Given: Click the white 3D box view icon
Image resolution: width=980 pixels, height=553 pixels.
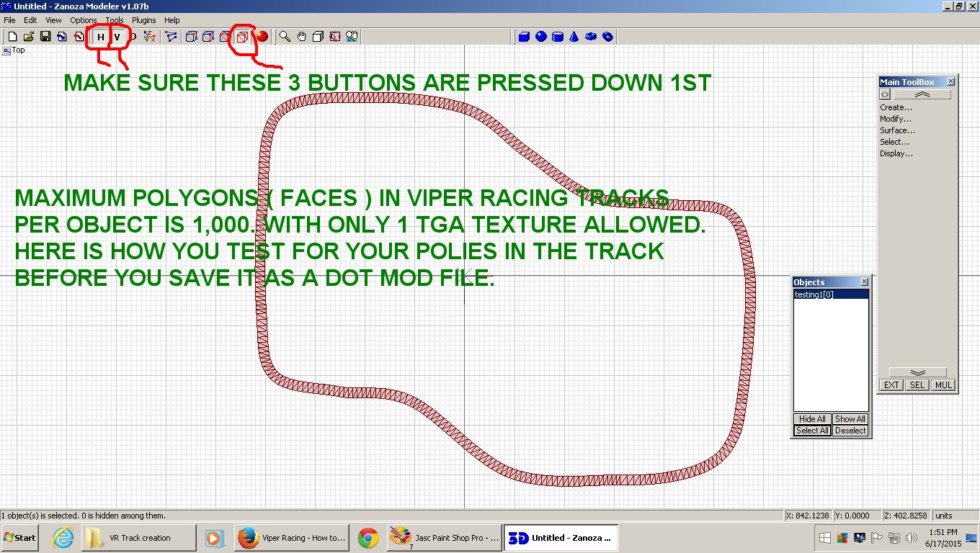Looking at the screenshot, I should coord(318,36).
